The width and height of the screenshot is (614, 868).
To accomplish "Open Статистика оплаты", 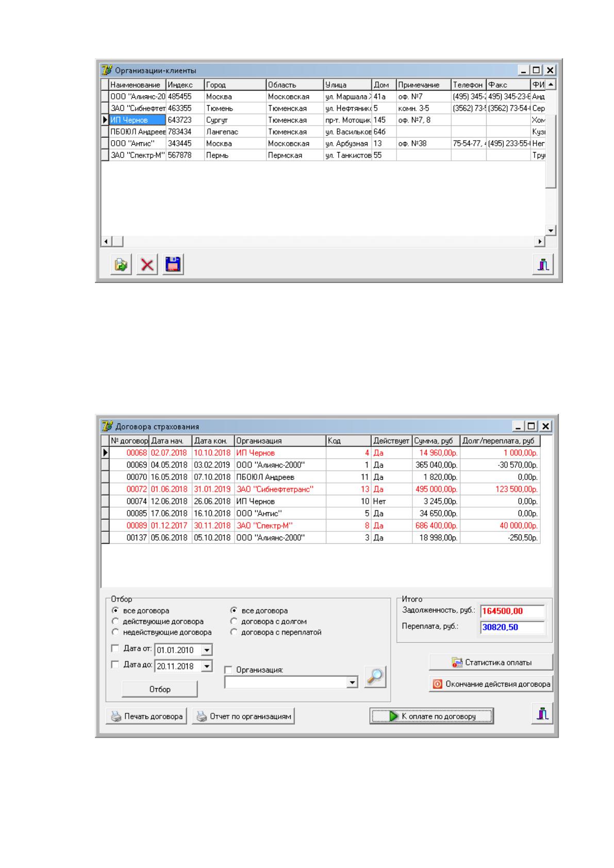I will click(x=491, y=662).
